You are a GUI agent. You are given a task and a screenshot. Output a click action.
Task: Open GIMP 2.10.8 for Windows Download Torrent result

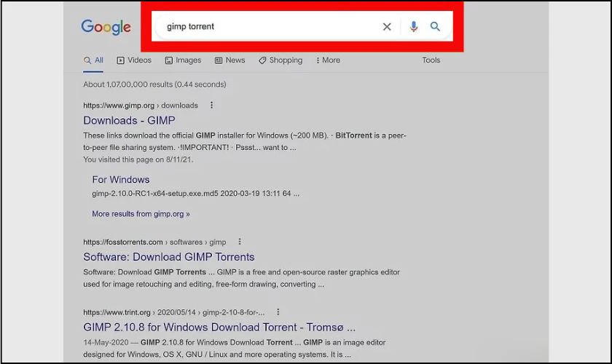(219, 327)
